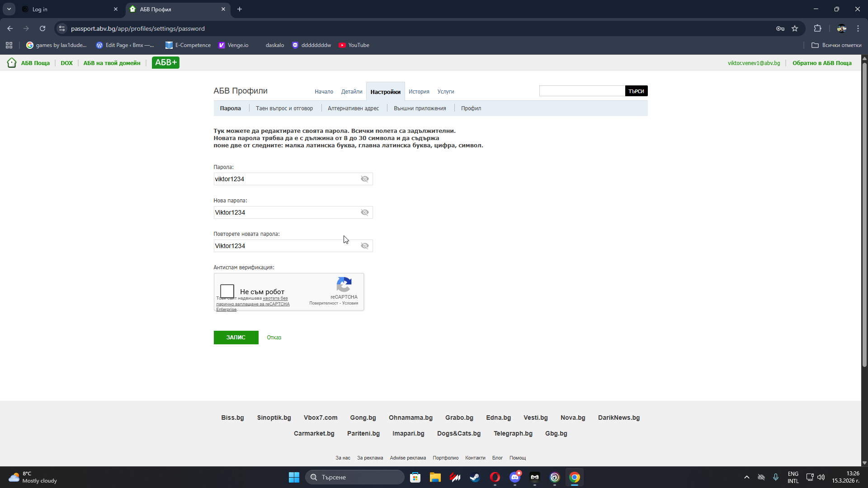Open the Услуги tab
868x488 pixels.
coord(446,92)
